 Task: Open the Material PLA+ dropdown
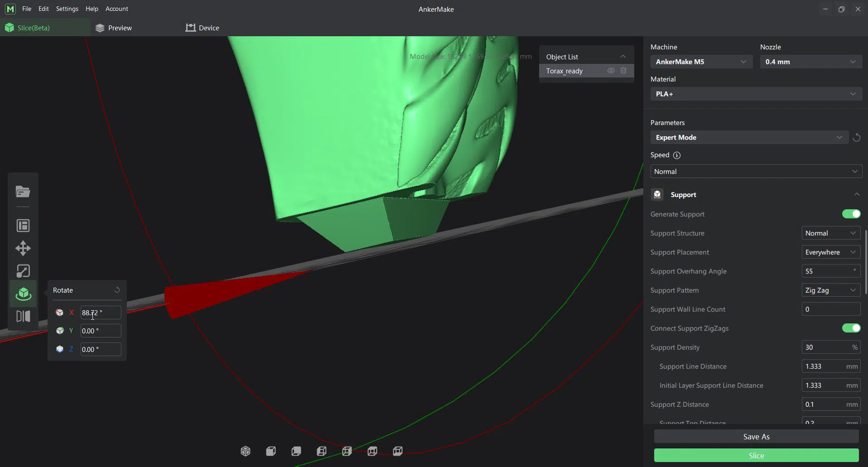coord(756,94)
